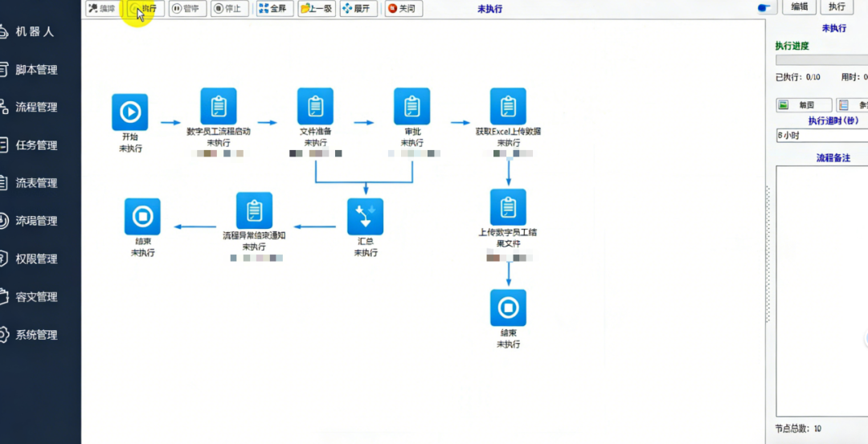Select the 文件准备 node icon

pyautogui.click(x=315, y=106)
